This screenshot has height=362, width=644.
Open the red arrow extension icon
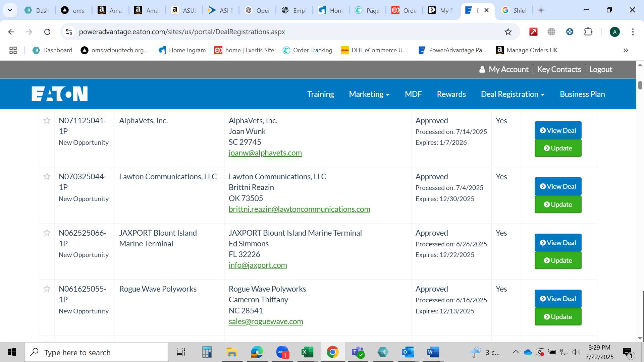click(x=533, y=32)
